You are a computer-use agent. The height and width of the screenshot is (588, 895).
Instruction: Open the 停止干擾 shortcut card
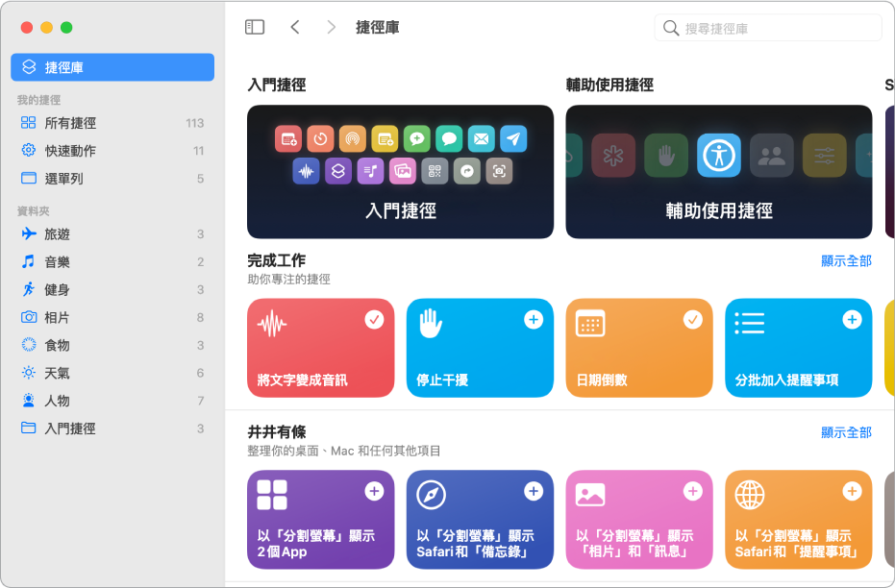(x=480, y=348)
